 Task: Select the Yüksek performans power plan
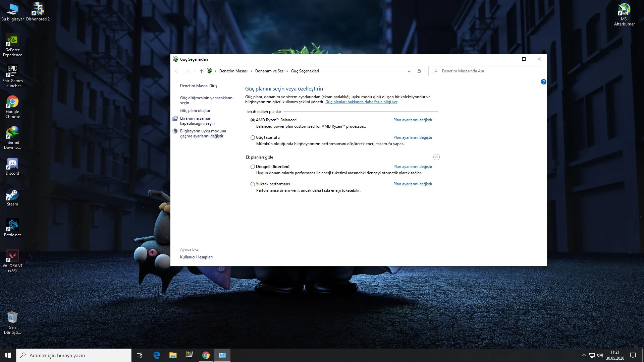click(x=253, y=184)
